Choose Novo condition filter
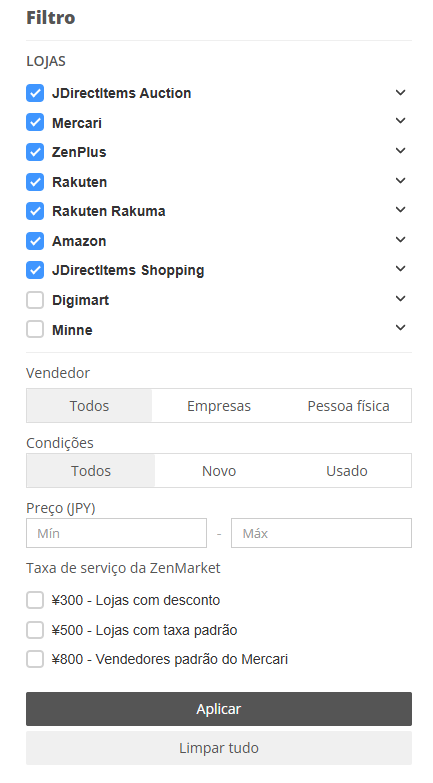The height and width of the screenshot is (783, 433). pyautogui.click(x=219, y=471)
